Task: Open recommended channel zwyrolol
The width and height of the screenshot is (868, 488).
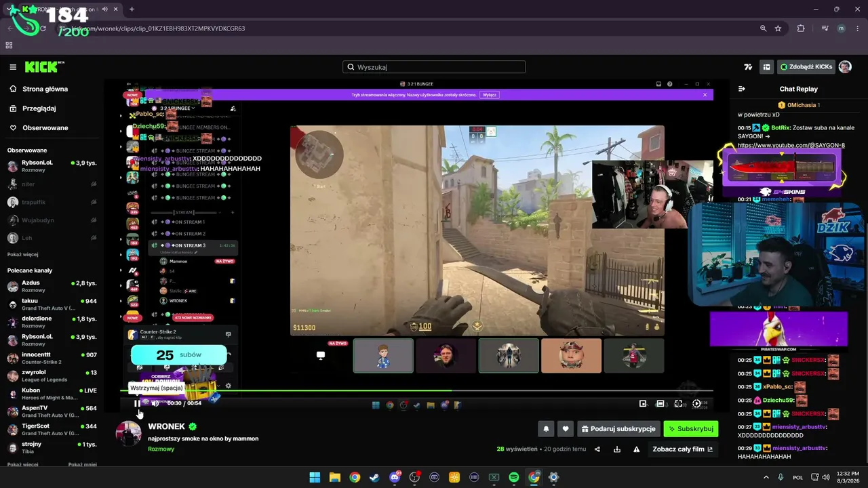Action: [52, 376]
